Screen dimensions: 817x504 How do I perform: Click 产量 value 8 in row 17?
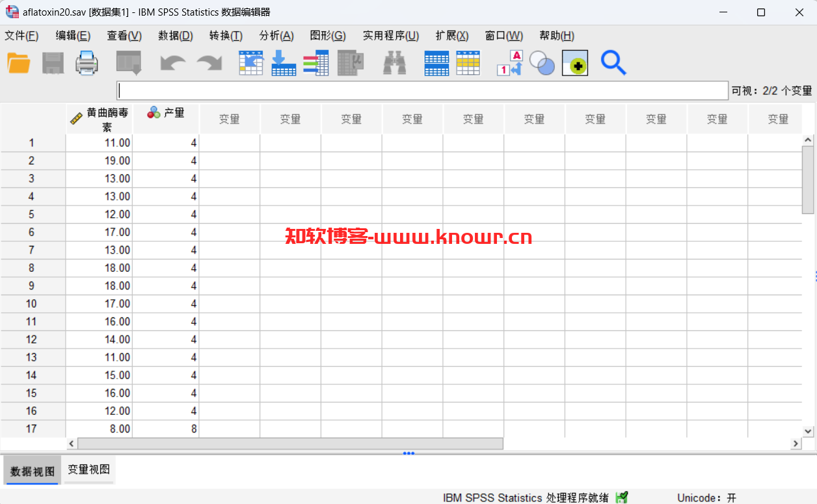[x=166, y=429]
